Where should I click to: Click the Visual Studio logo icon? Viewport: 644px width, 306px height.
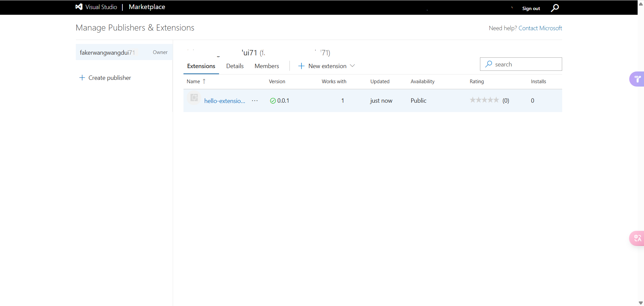point(79,7)
